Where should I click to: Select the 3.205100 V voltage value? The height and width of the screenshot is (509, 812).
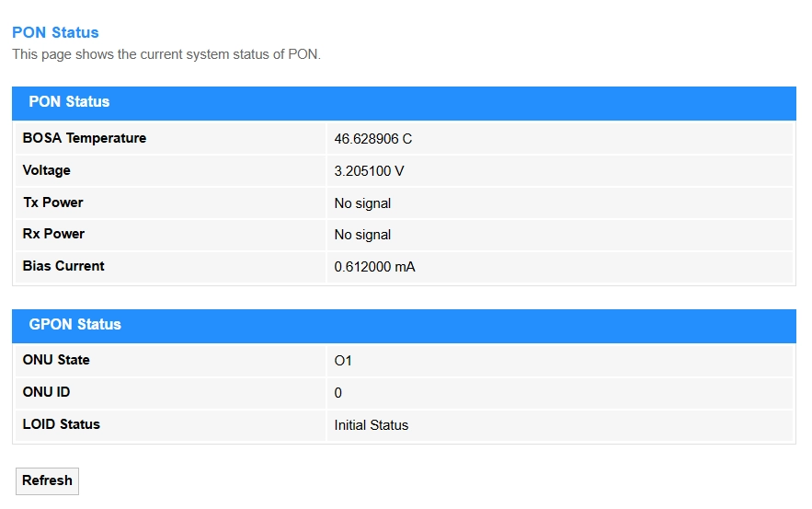[x=370, y=171]
